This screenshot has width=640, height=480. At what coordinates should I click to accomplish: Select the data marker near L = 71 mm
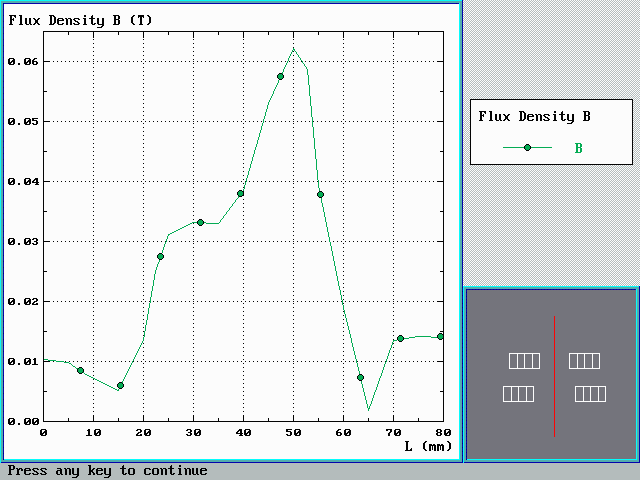pyautogui.click(x=400, y=338)
